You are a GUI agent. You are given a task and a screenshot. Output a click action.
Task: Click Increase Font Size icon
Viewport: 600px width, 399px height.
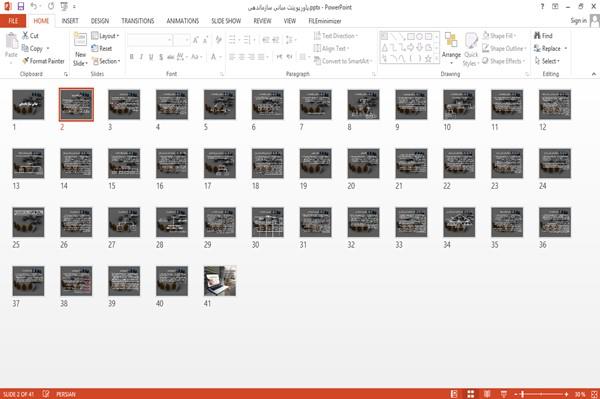(196, 39)
